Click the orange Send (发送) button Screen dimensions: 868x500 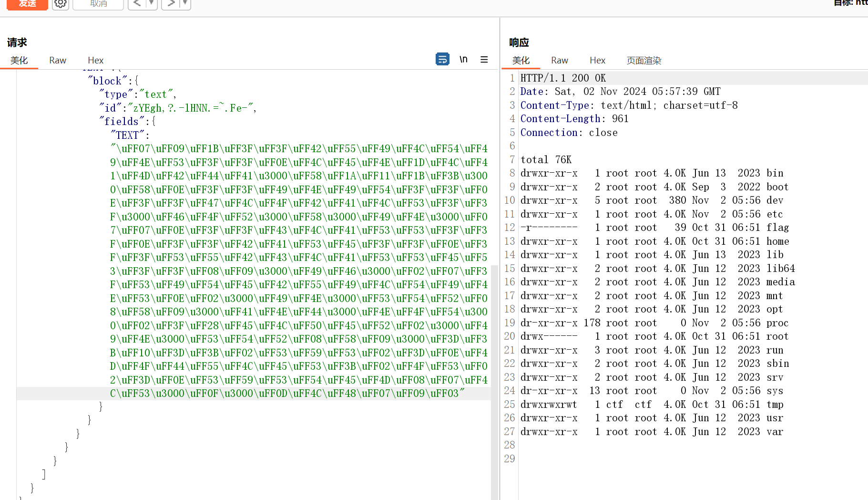(27, 4)
